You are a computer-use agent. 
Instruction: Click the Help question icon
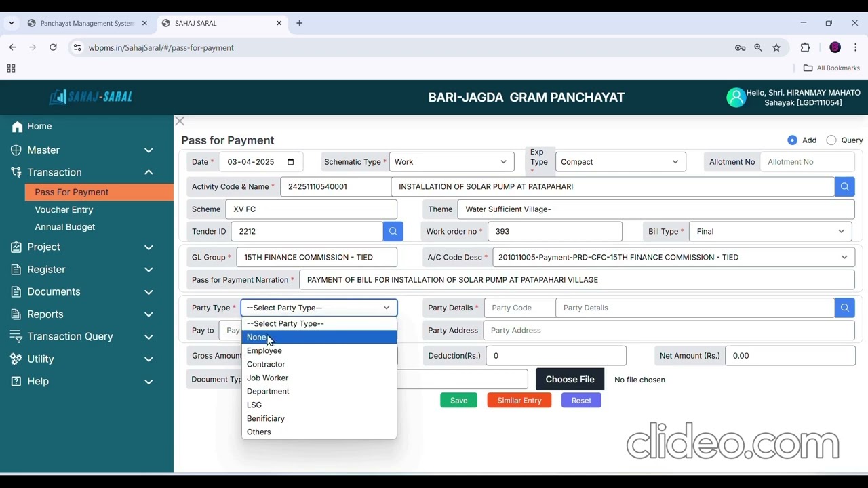click(x=16, y=382)
